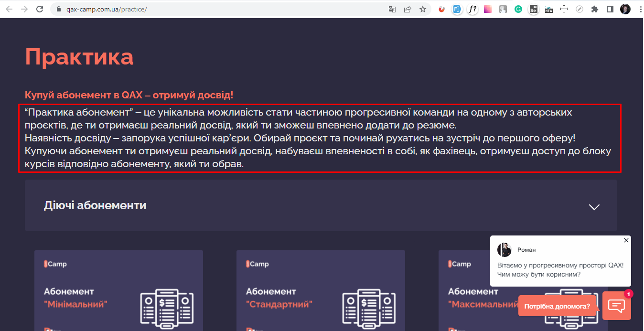Open the Google Translate extension icon
This screenshot has width=644, height=331.
coord(392,9)
